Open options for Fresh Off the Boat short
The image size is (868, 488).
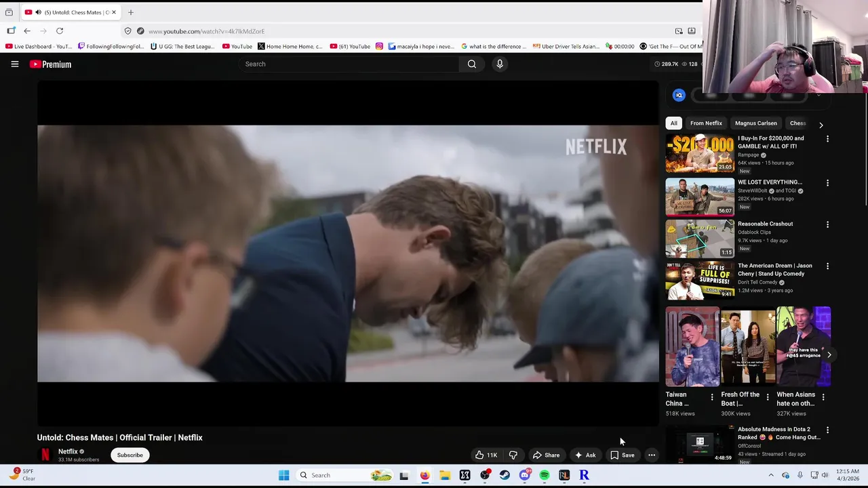[x=768, y=397]
